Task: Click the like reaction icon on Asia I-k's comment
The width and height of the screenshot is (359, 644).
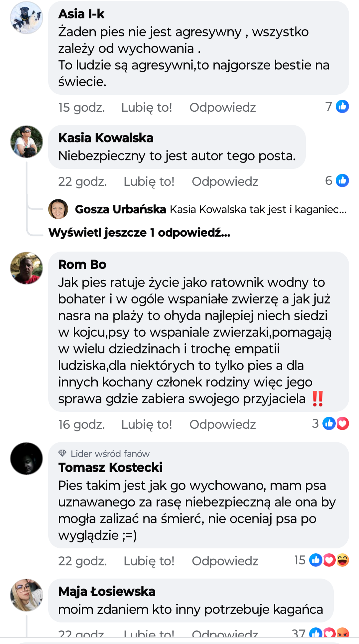Action: (x=342, y=107)
